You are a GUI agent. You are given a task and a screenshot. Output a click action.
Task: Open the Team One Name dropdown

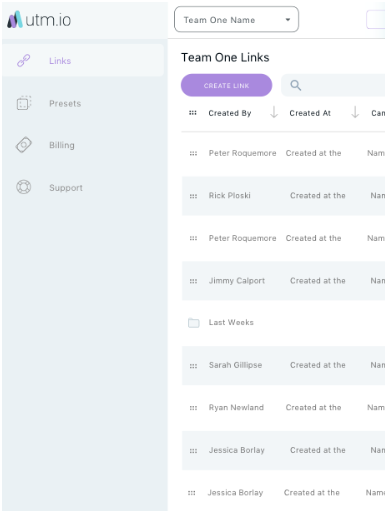point(236,19)
